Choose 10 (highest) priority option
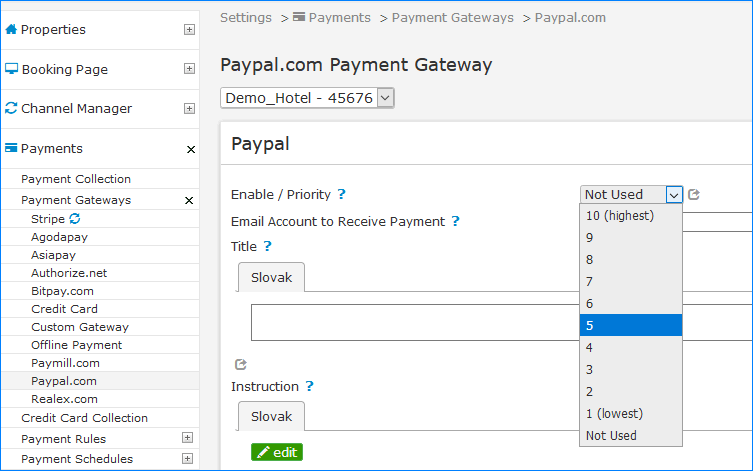753x471 pixels. click(x=630, y=215)
